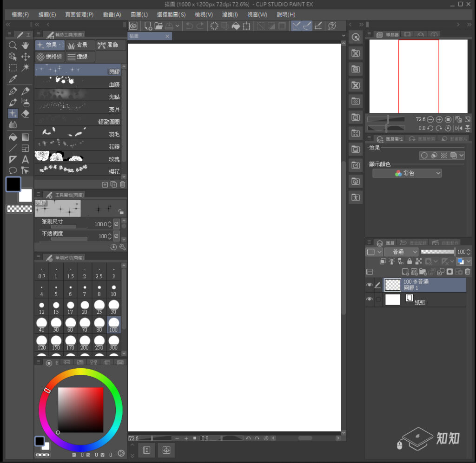The width and height of the screenshot is (476, 463).
Task: Select the Text tool
Action: coord(26,159)
